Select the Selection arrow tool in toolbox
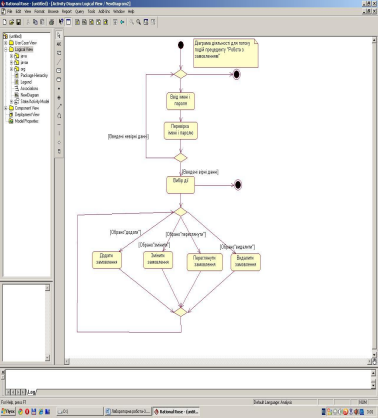 tap(59, 35)
